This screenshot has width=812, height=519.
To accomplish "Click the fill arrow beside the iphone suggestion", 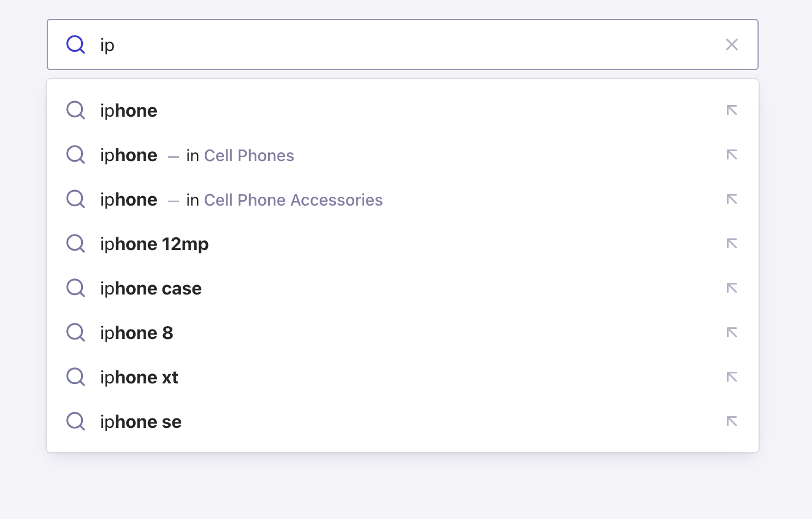I will [732, 110].
